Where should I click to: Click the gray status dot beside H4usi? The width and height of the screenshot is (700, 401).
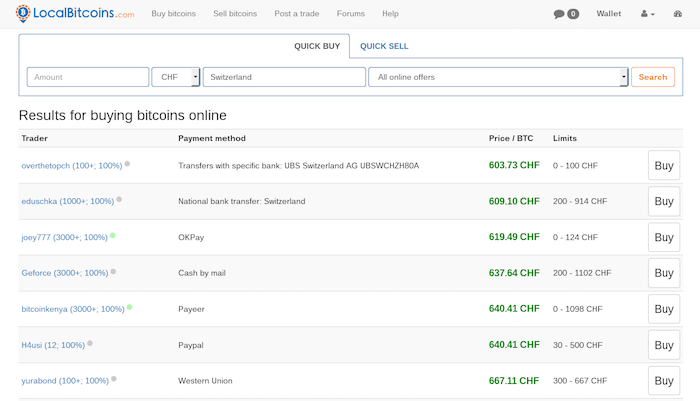(90, 343)
